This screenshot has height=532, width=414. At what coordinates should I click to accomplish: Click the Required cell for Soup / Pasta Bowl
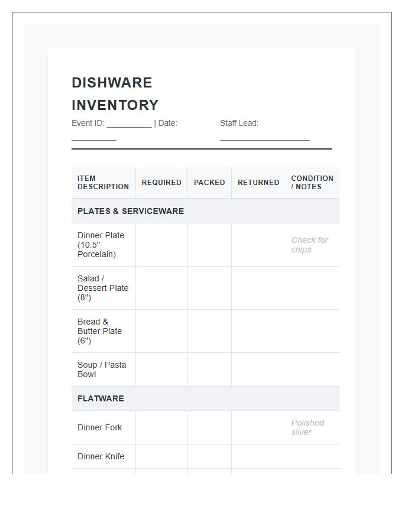(161, 369)
